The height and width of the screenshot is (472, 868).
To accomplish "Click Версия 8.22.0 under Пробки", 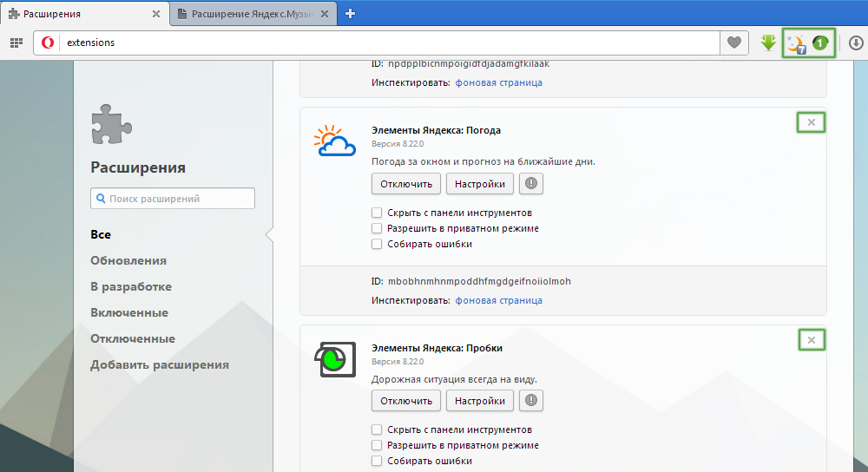I will click(x=398, y=361).
